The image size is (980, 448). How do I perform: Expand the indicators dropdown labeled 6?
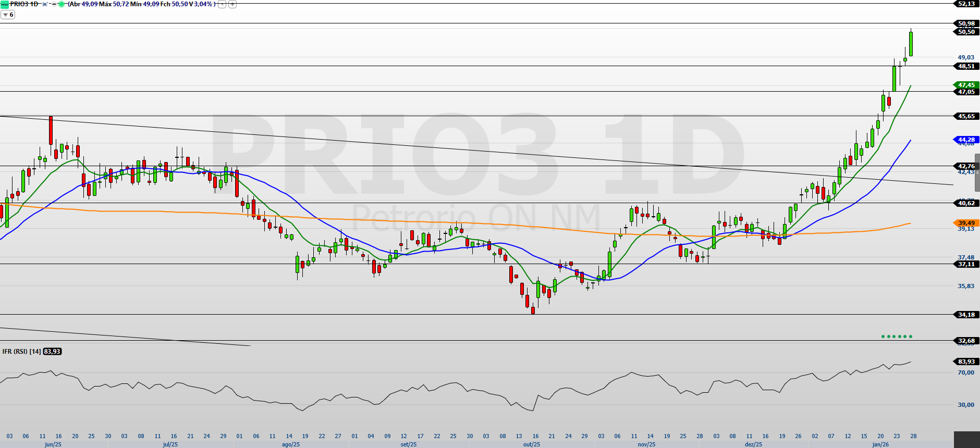tap(8, 15)
